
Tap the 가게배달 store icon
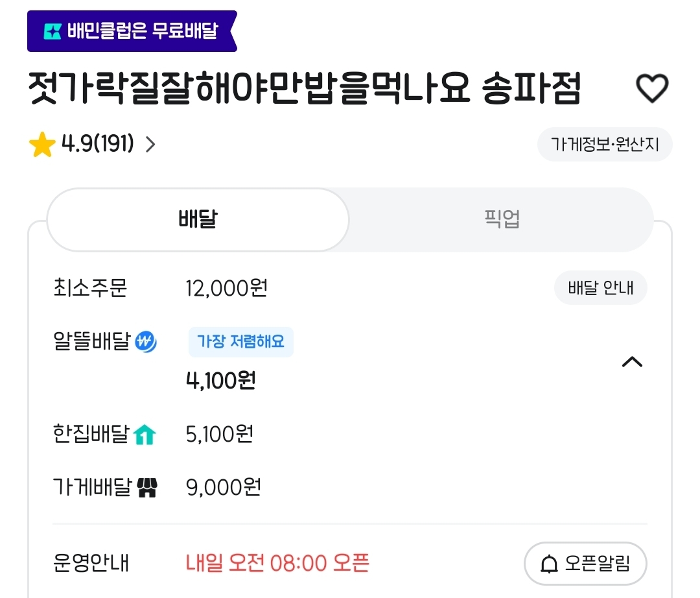[x=147, y=488]
